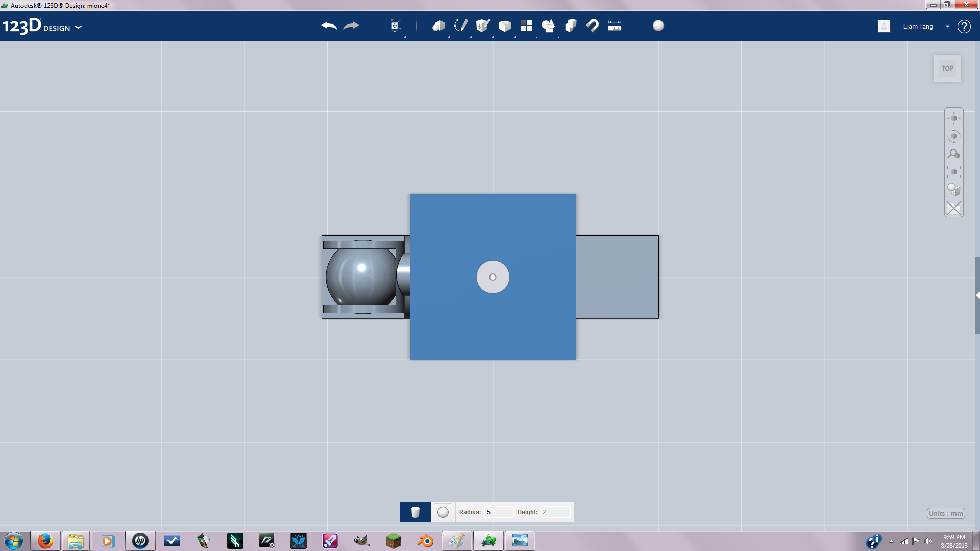Toggle show or hide objects
The width and height of the screenshot is (980, 551).
tap(954, 208)
